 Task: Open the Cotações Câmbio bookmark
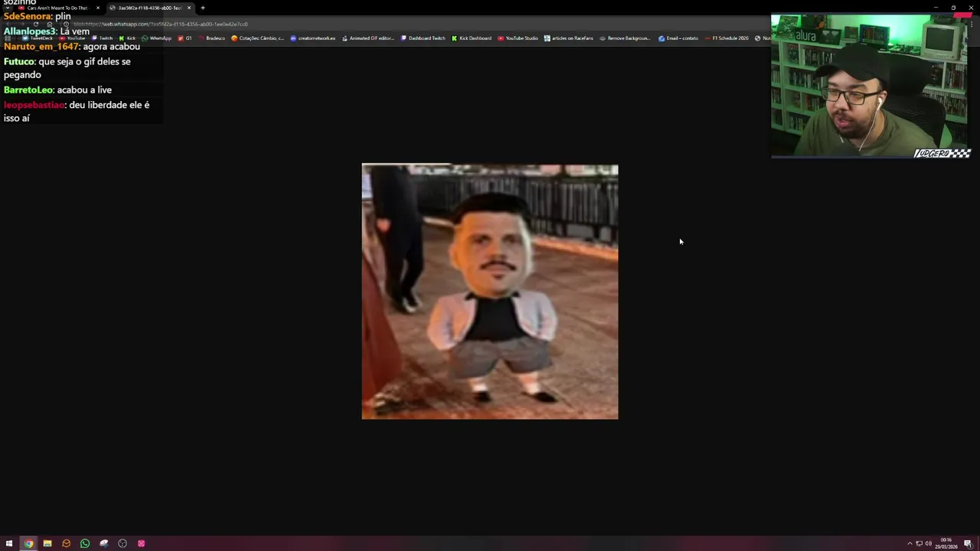pyautogui.click(x=257, y=38)
